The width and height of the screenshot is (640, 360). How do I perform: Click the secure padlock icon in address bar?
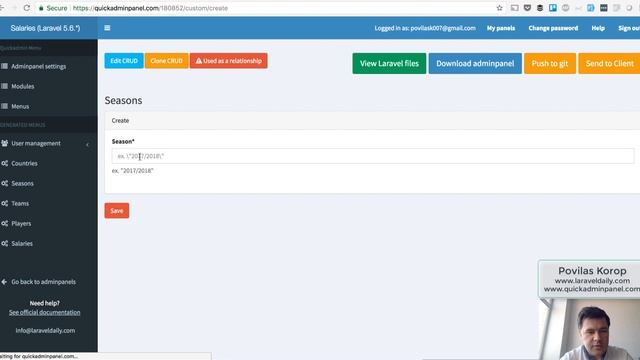[41, 8]
